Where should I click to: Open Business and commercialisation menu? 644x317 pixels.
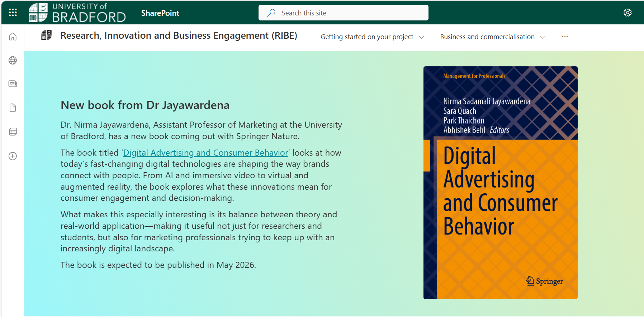(487, 37)
